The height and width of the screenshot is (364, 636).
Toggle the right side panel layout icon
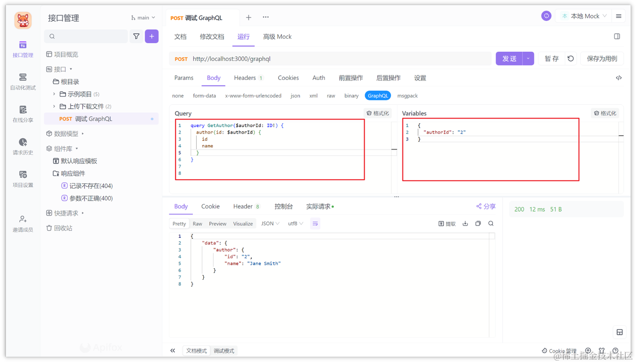[617, 36]
